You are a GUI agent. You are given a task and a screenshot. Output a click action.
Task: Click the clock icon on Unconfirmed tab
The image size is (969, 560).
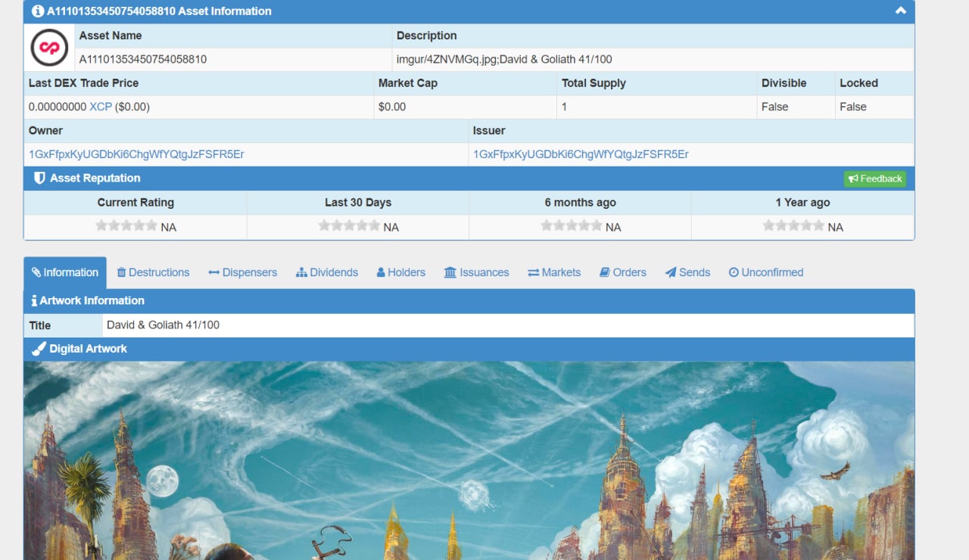(x=734, y=272)
